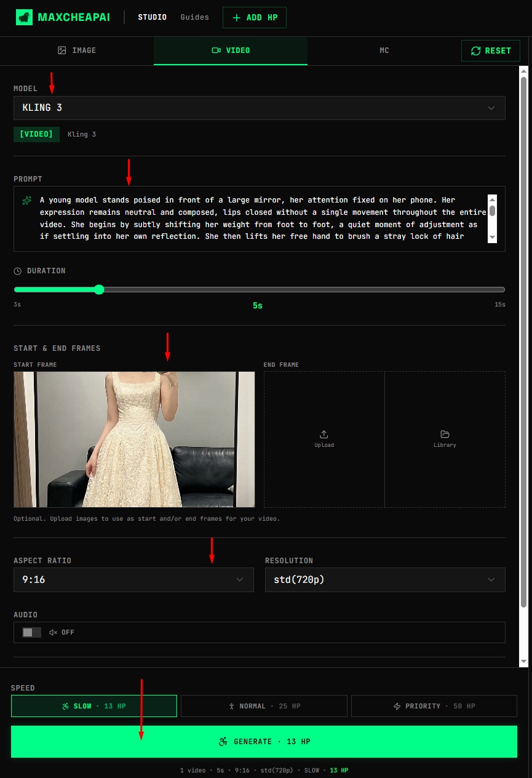
Task: Click the start frame dress thumbnail
Action: tap(133, 439)
